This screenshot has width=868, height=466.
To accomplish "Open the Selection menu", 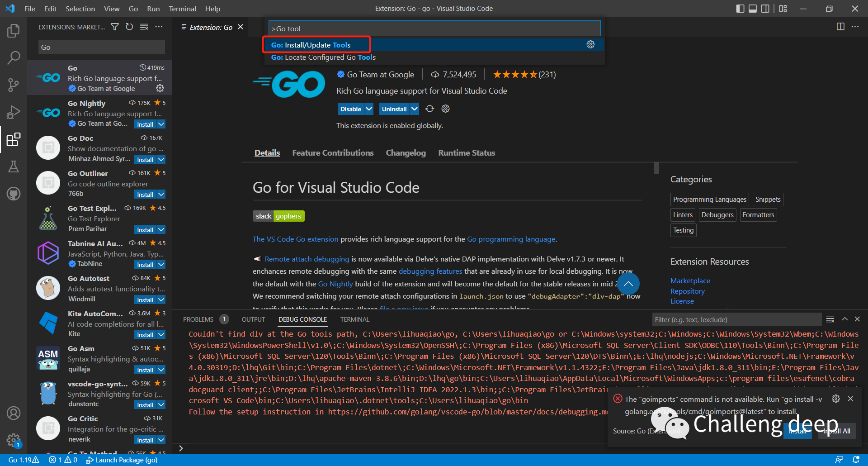I will click(80, 9).
